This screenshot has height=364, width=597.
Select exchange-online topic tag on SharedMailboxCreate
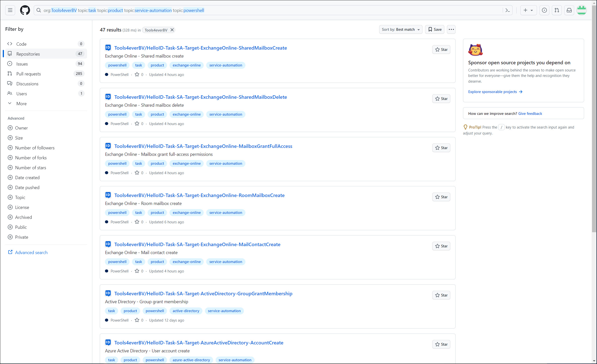click(187, 65)
